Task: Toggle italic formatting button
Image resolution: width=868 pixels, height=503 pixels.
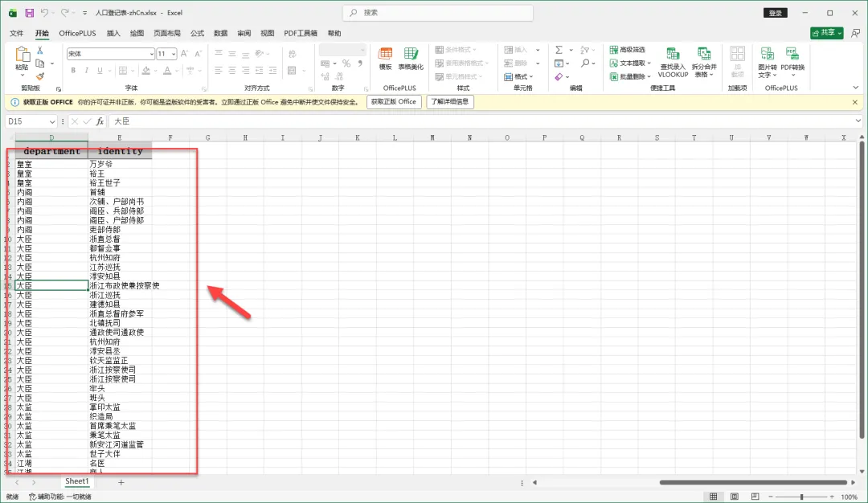Action: 85,70
